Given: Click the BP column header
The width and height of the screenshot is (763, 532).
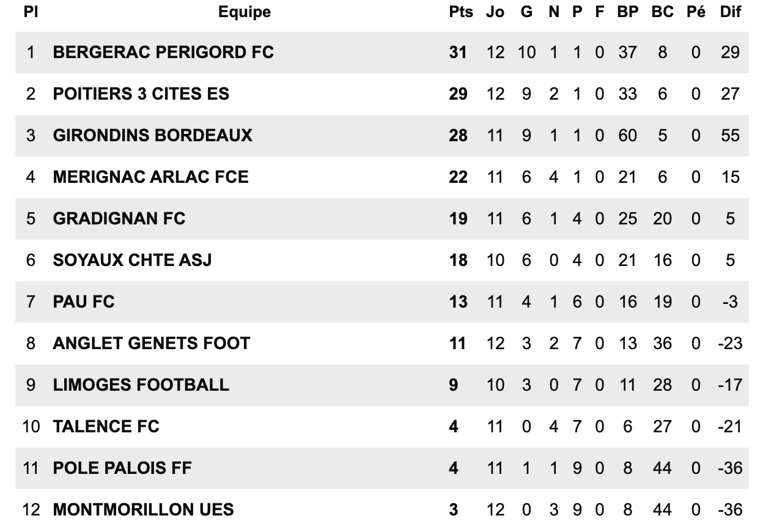Looking at the screenshot, I should click(x=628, y=12).
